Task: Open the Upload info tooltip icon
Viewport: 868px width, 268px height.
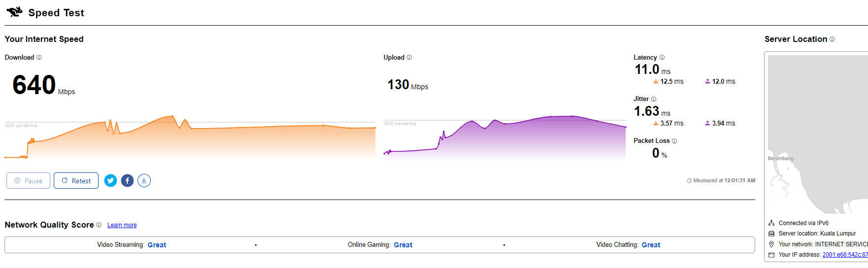Action: tap(409, 58)
